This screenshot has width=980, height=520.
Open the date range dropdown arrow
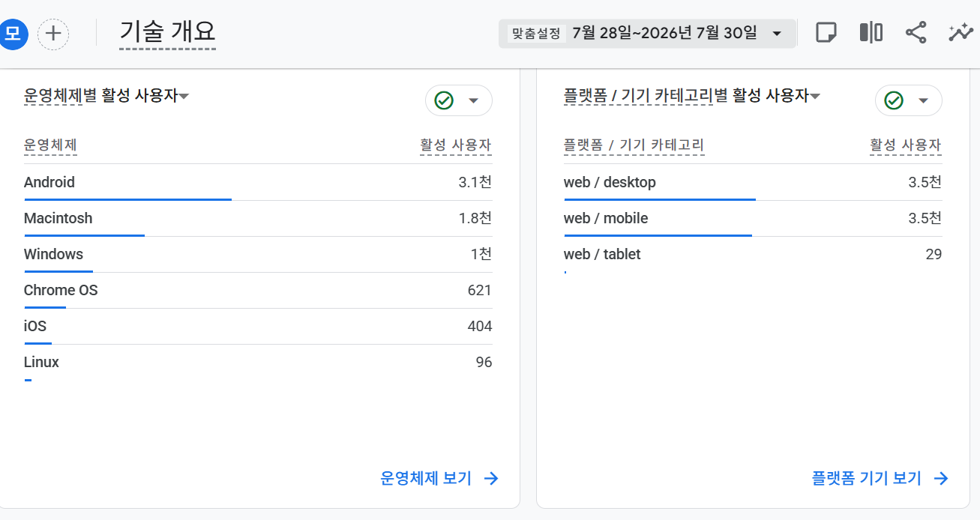coord(777,34)
